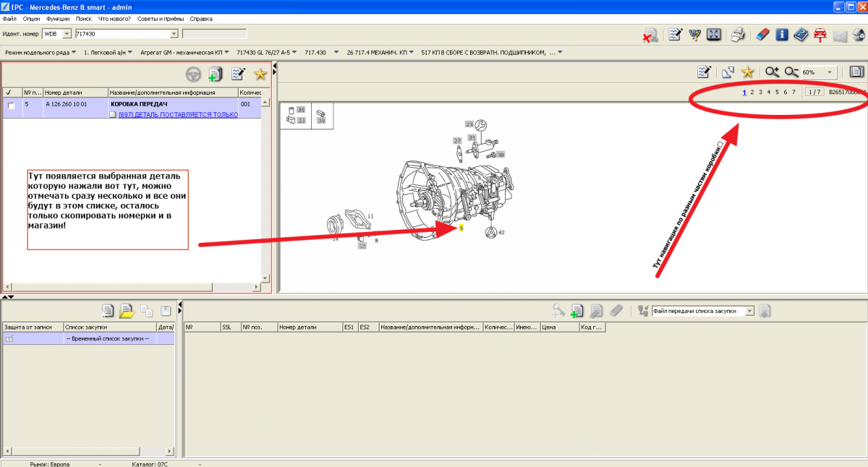Click the star favorites icon in parts panel
The image size is (868, 467).
tap(260, 74)
